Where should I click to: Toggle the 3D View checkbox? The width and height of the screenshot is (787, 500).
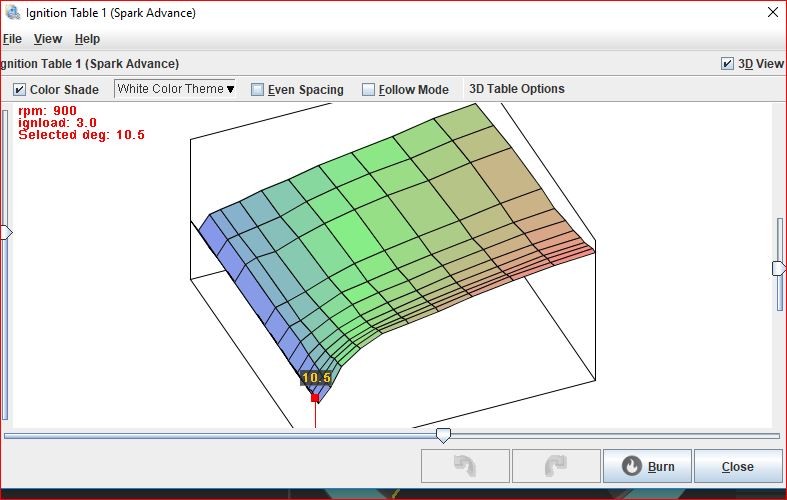(727, 63)
